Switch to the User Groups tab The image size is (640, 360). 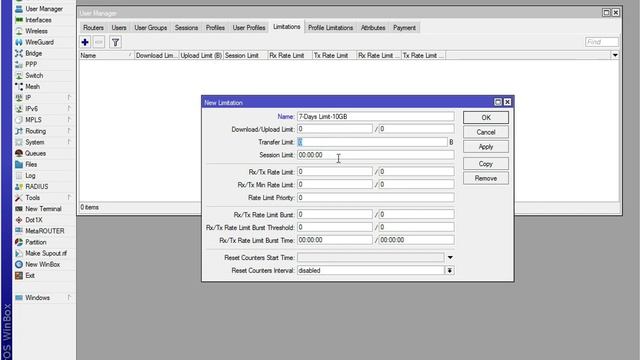pyautogui.click(x=151, y=28)
